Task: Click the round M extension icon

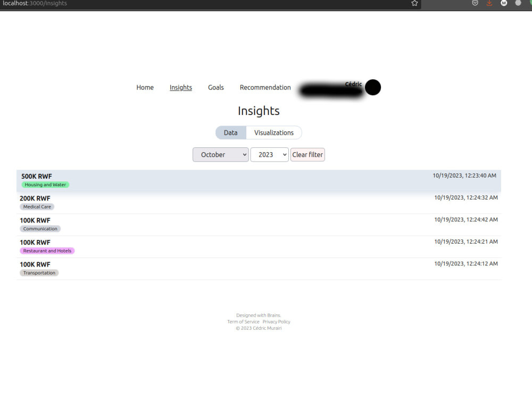Action: tap(504, 3)
